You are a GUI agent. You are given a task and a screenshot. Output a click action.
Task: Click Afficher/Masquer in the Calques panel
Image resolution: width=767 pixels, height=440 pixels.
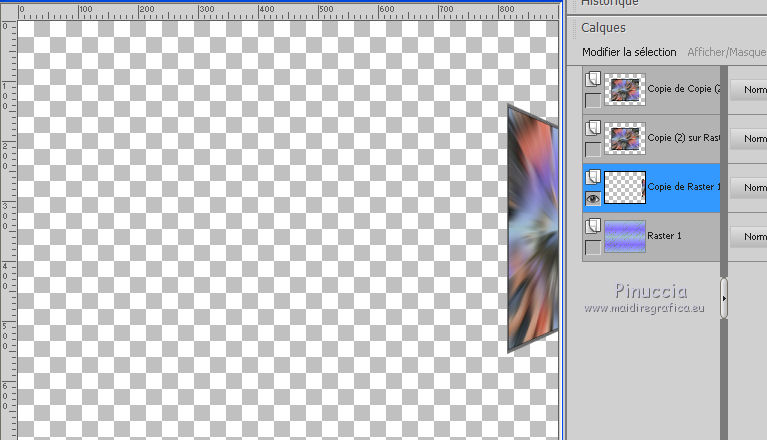point(727,52)
